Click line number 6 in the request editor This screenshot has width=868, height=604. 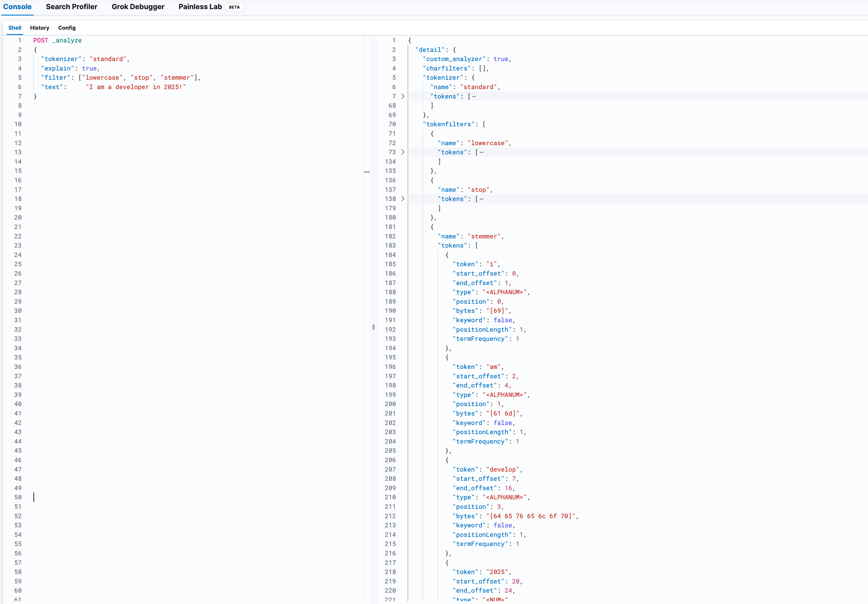point(20,87)
